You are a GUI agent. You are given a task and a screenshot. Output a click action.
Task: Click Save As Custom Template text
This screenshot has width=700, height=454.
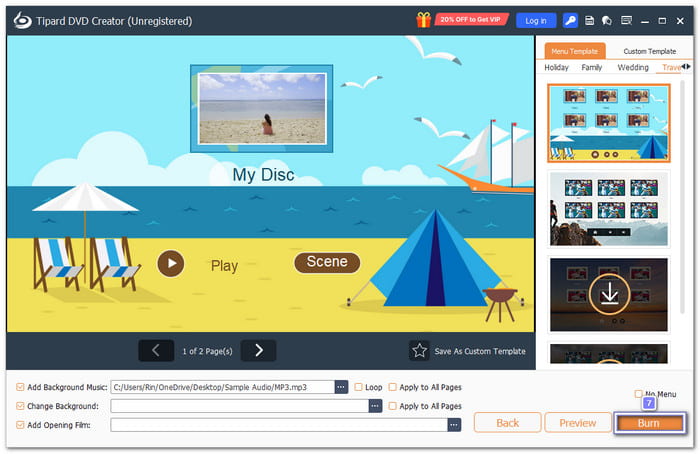480,351
